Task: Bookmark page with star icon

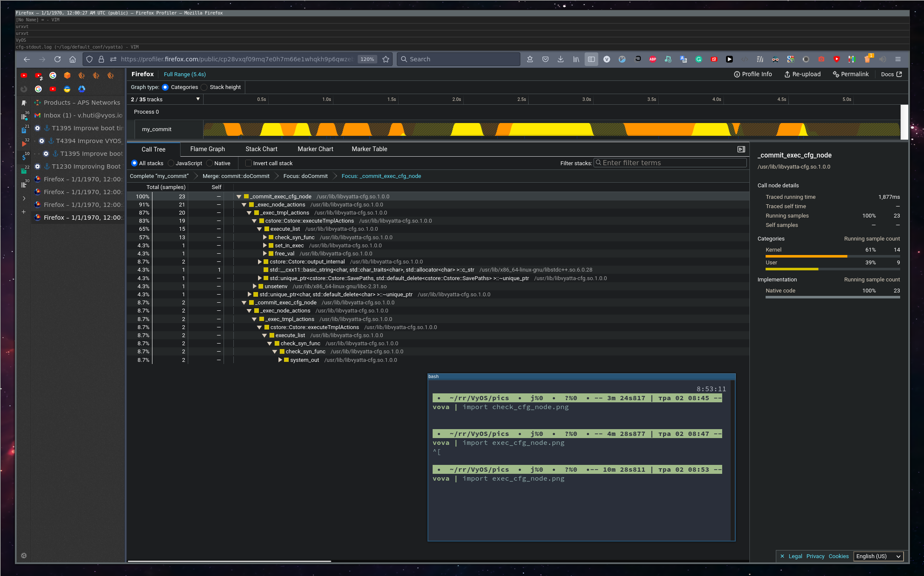Action: point(386,59)
